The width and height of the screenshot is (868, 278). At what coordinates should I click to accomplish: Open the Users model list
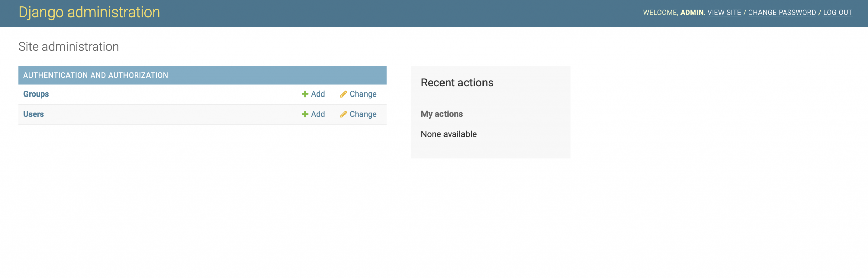click(x=34, y=114)
